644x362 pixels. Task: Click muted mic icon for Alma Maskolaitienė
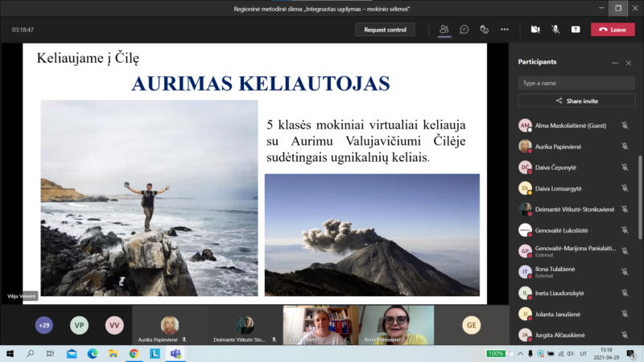(x=625, y=125)
